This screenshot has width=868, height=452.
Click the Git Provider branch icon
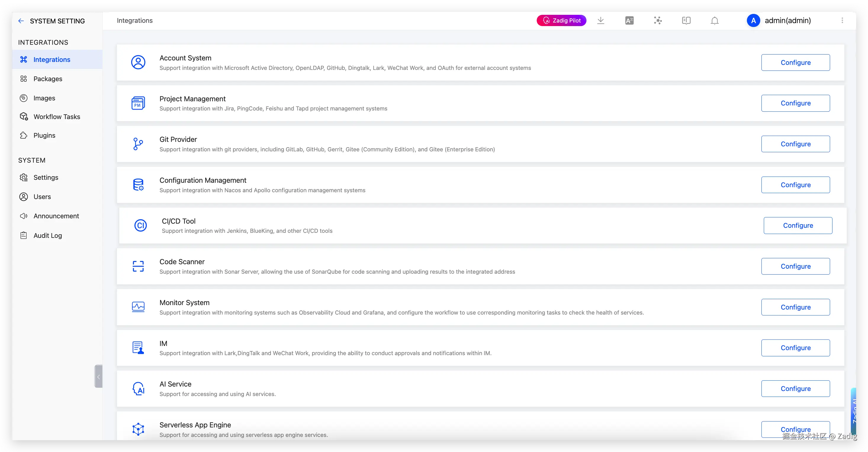[x=138, y=144]
